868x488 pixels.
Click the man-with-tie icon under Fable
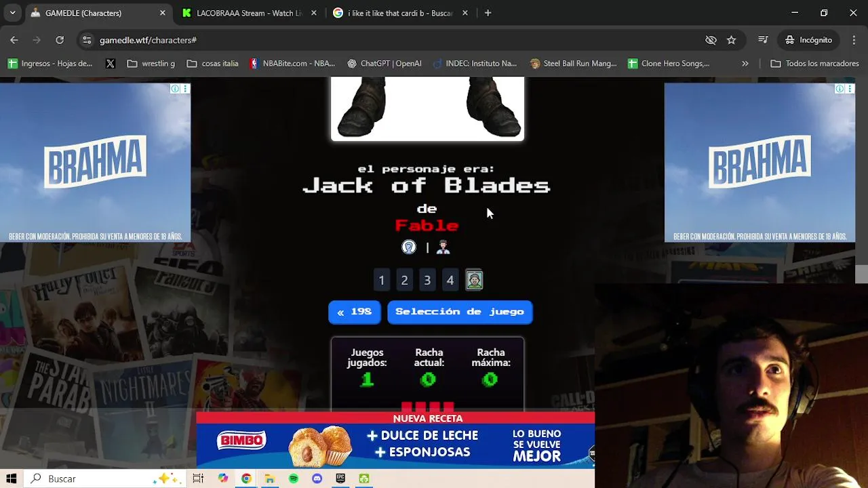pos(443,247)
